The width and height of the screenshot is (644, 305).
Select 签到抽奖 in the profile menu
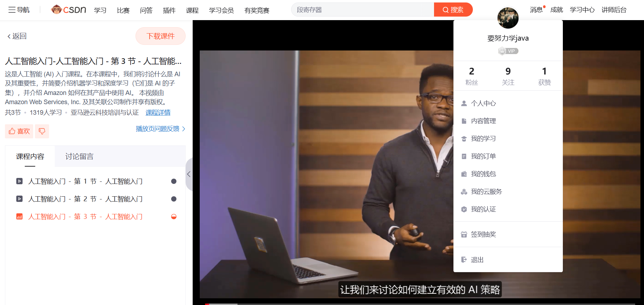point(508,234)
